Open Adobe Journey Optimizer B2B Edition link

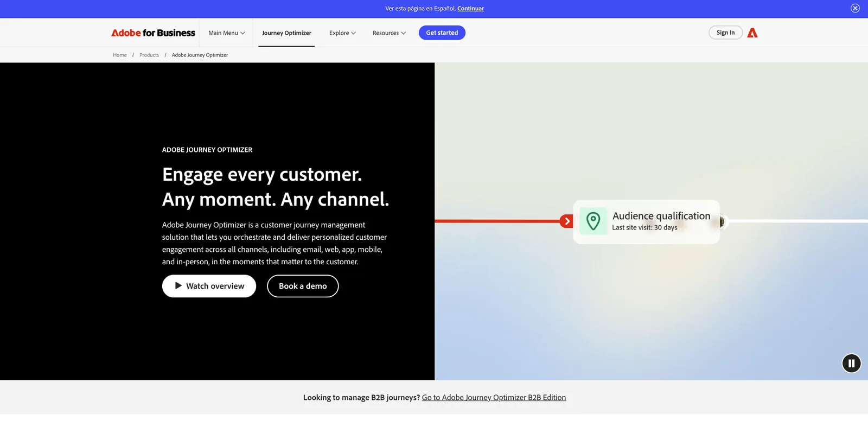coord(494,398)
